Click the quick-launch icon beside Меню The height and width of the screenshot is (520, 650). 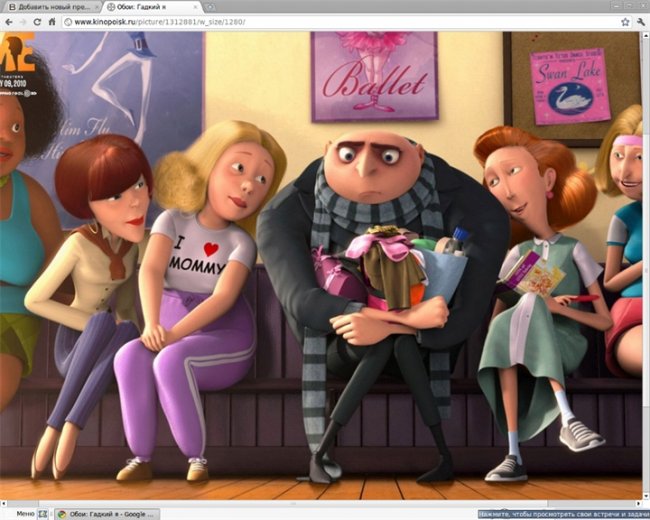tap(43, 514)
